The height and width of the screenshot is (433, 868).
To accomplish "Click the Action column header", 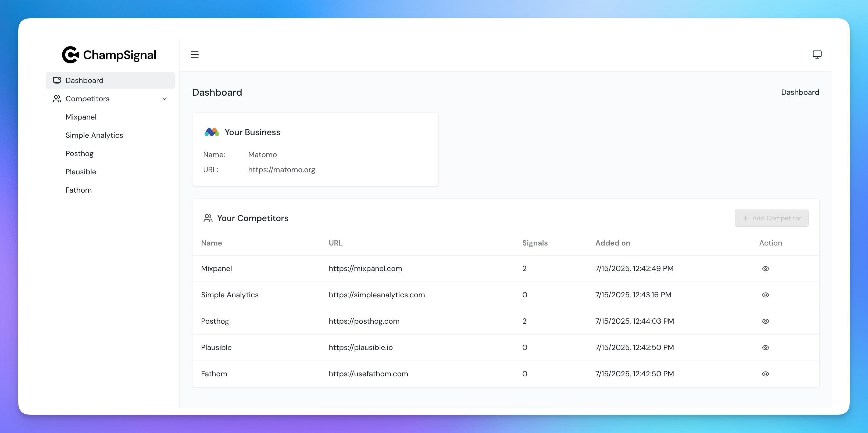I will click(770, 243).
